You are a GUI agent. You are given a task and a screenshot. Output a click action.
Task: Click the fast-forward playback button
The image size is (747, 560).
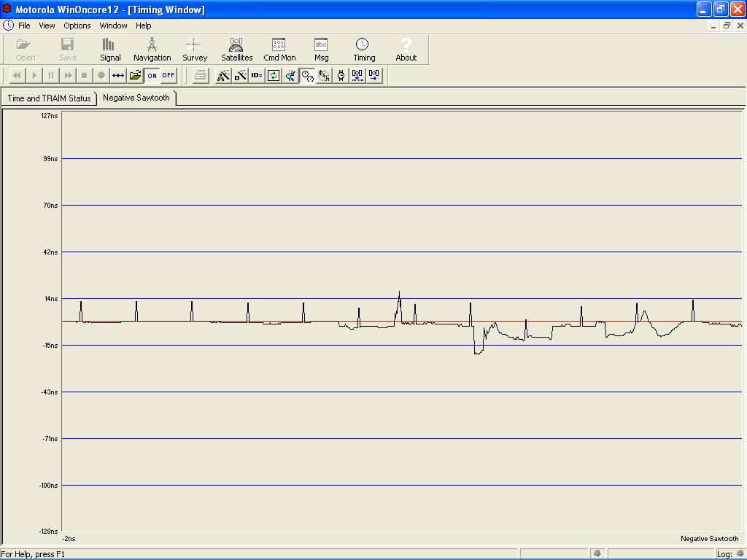(x=68, y=75)
